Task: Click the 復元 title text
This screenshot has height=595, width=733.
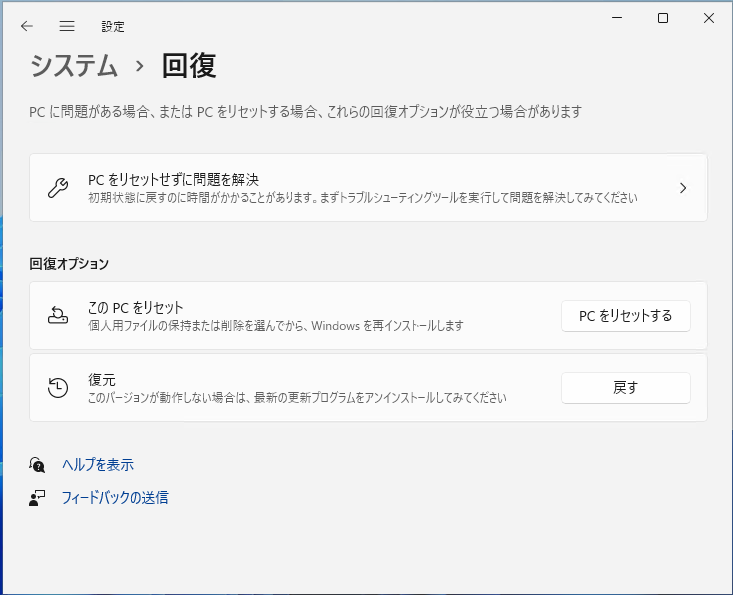Action: click(x=102, y=380)
